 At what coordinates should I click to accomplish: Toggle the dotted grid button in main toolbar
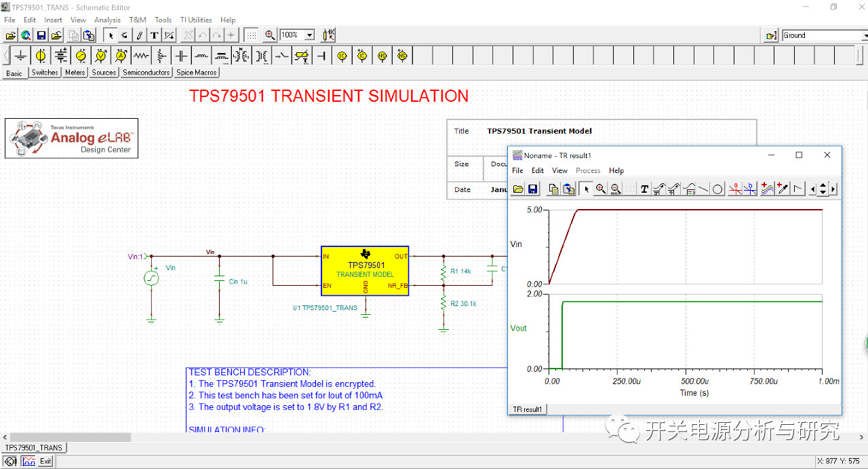252,35
